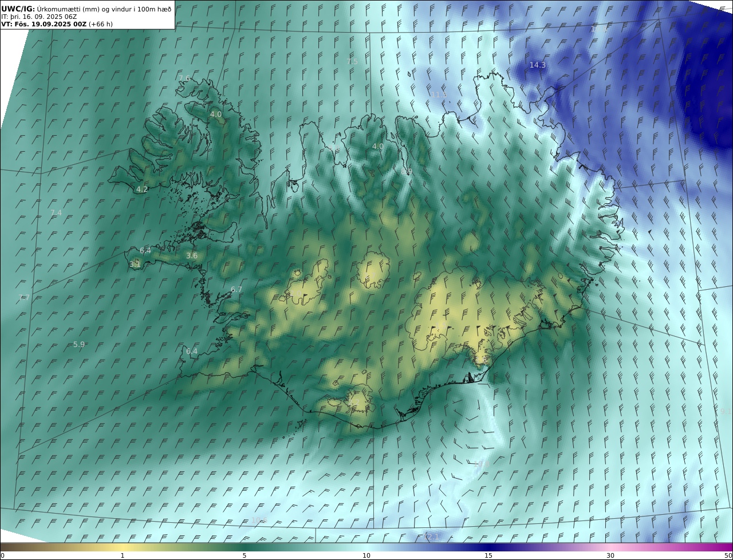The height and width of the screenshot is (560, 733).
Task: Click the colour bar tick label '10'
Action: tap(366, 555)
